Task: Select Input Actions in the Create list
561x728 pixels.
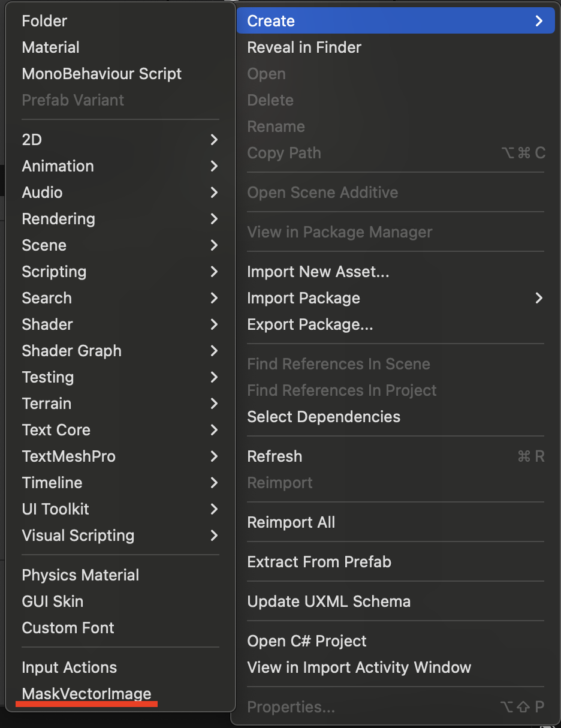Action: point(69,667)
